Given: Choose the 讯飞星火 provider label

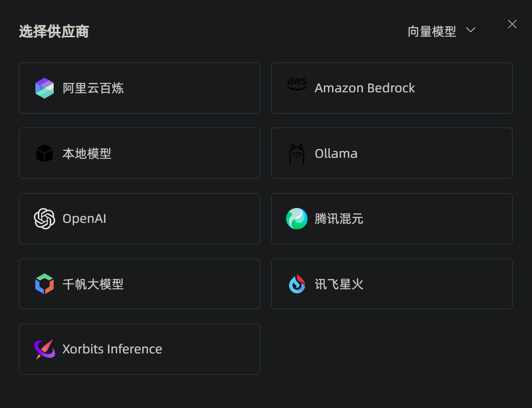Looking at the screenshot, I should point(339,284).
